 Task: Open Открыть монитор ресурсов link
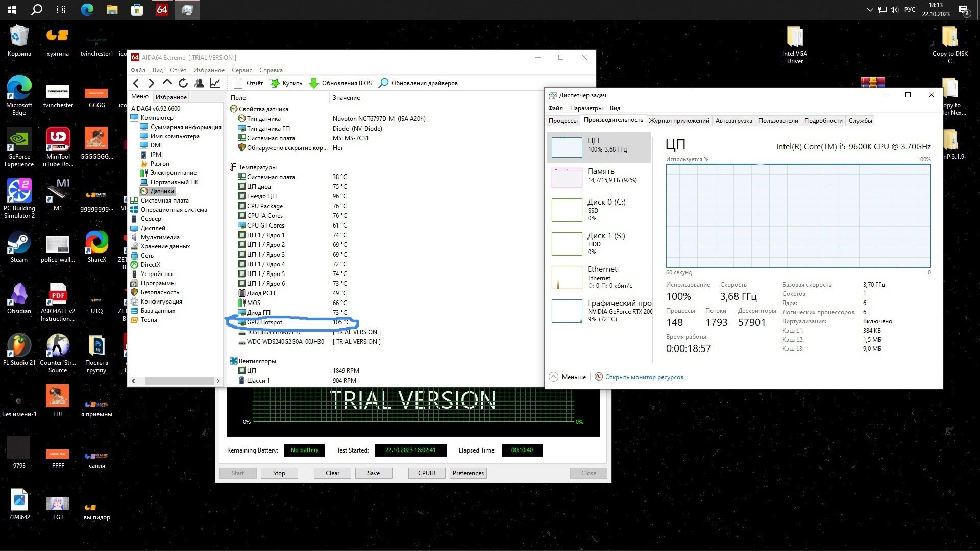click(644, 377)
